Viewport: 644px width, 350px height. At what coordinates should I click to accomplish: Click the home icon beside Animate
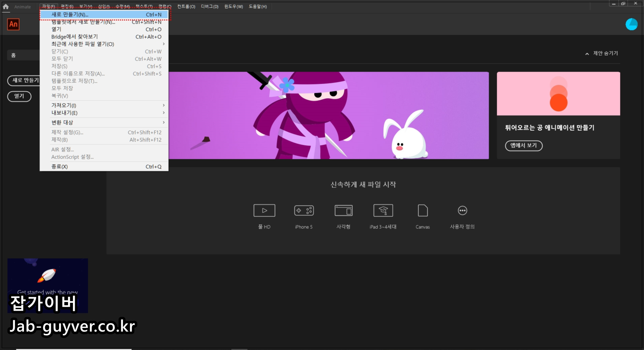pos(6,6)
